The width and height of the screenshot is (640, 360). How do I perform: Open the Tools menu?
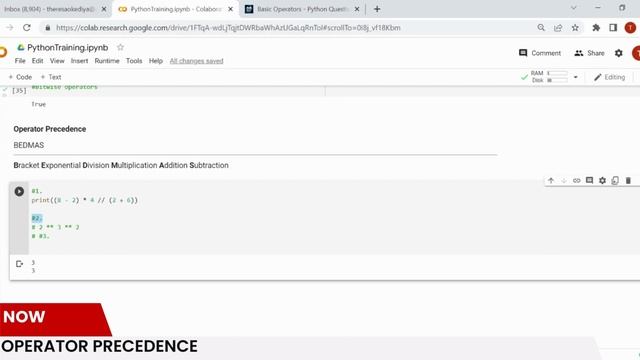(x=134, y=61)
